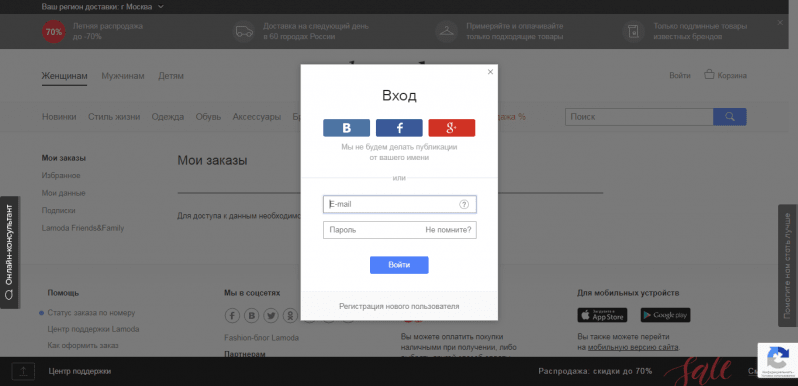This screenshot has height=386, width=798.
Task: Open Регистрация нового пользователя link
Action: click(x=399, y=306)
